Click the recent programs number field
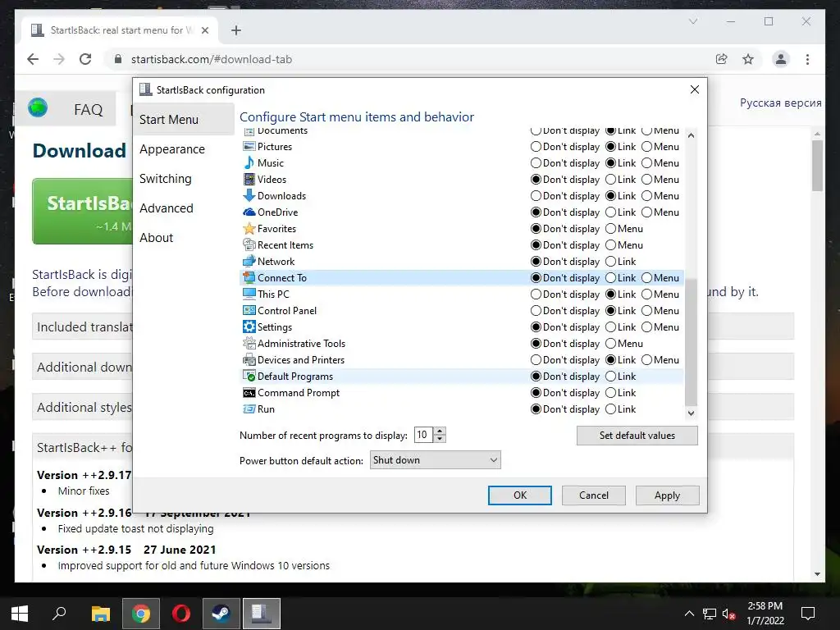 coord(423,435)
